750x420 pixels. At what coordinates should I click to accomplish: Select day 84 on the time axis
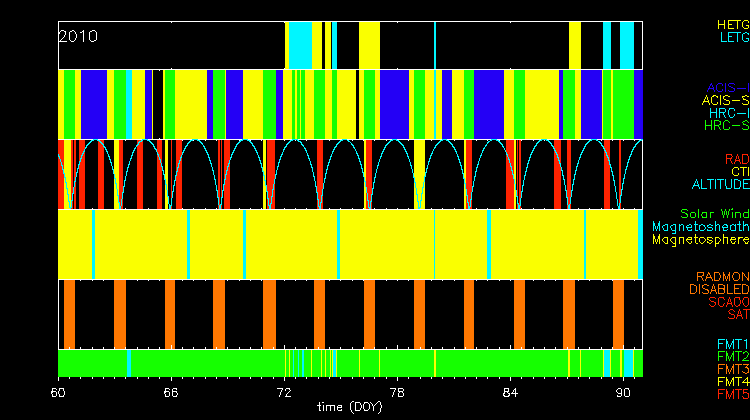[512, 391]
